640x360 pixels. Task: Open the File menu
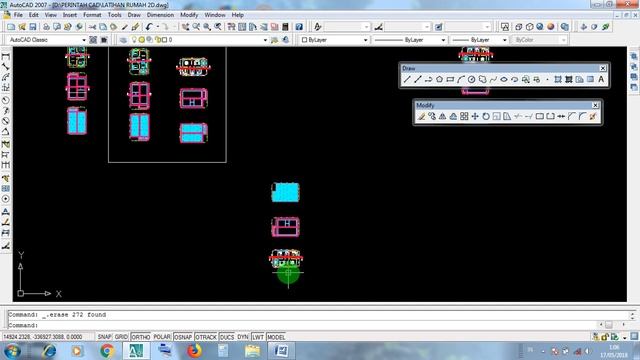pyautogui.click(x=18, y=15)
